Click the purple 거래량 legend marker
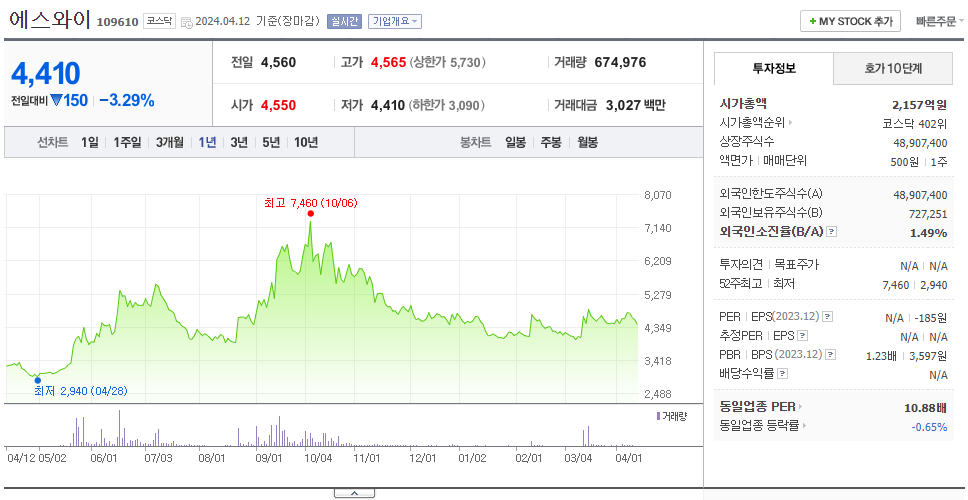The image size is (968, 500). [x=658, y=416]
